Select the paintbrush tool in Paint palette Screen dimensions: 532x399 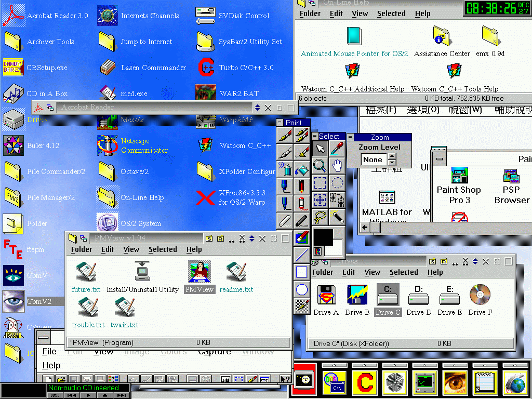point(285,136)
